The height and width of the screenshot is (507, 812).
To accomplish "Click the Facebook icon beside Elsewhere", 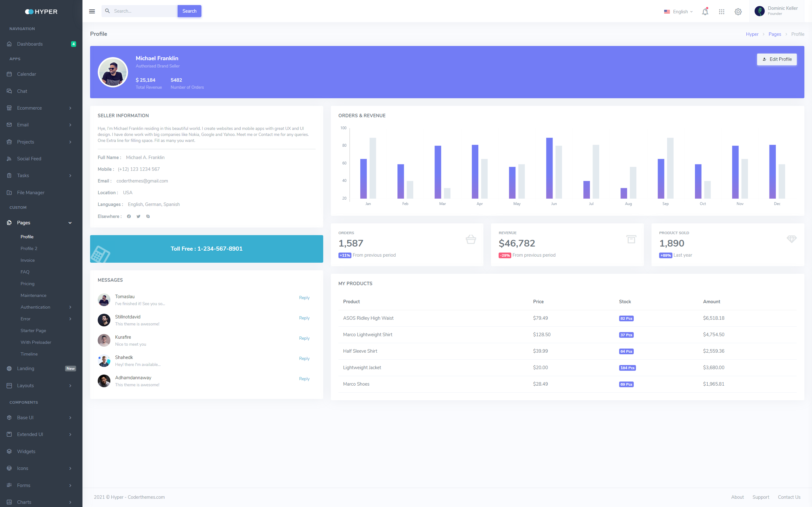I will pyautogui.click(x=129, y=216).
